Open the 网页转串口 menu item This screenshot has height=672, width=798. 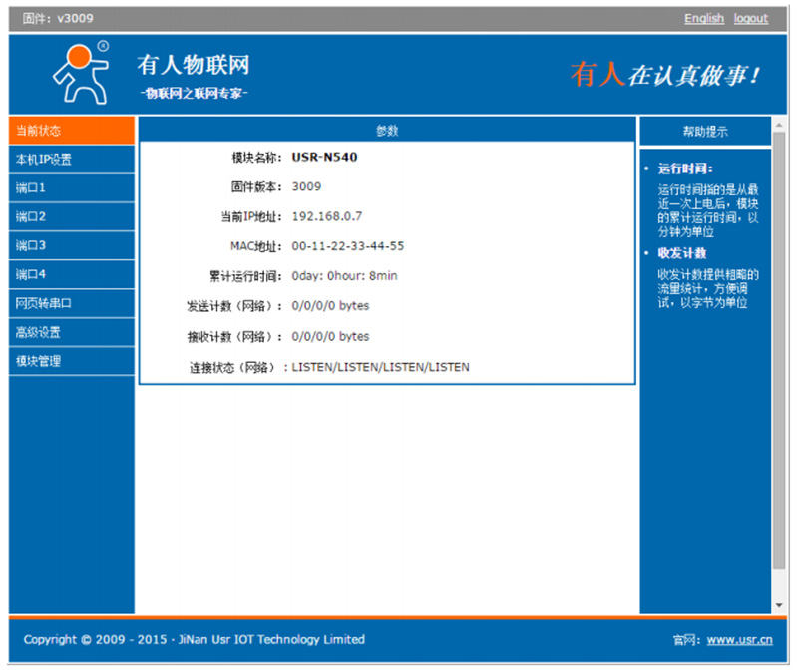72,304
